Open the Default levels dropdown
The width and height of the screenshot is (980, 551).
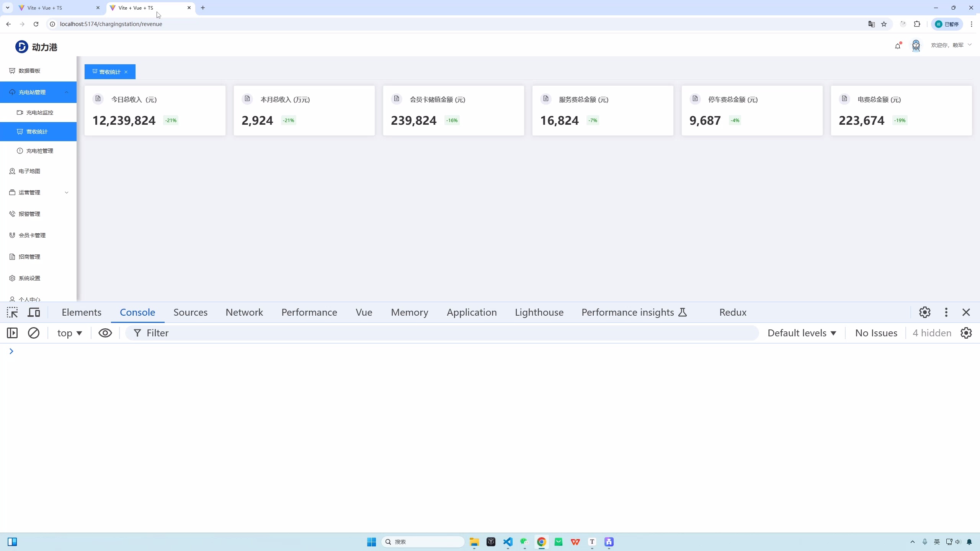click(x=802, y=333)
